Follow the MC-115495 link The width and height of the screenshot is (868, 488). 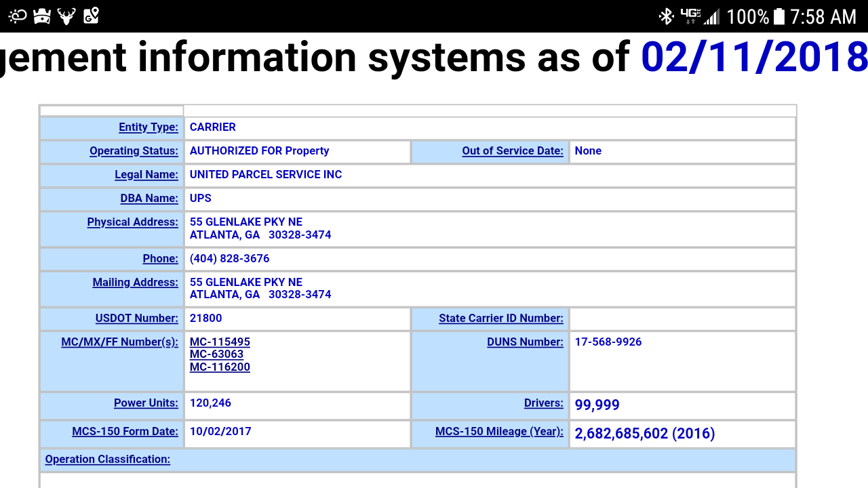[220, 342]
